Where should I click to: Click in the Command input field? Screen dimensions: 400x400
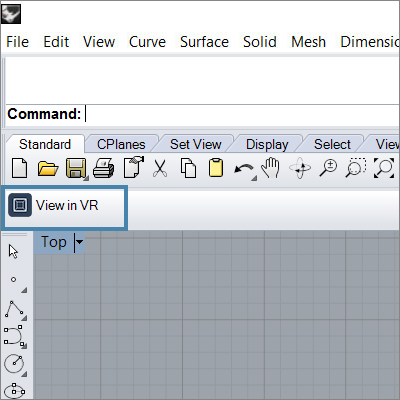(242, 114)
